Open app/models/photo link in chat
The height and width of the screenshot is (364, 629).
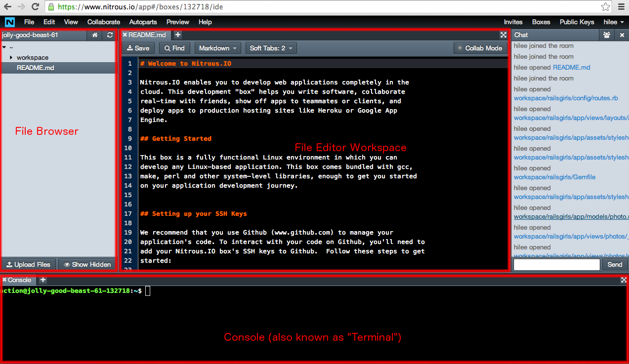click(x=571, y=216)
